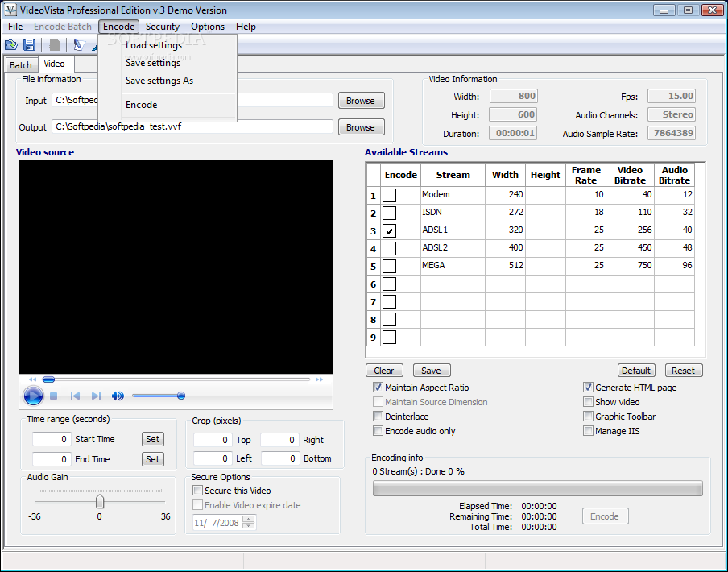Click the pen and paper toolbar icon
Viewport: 728px width, 572px height.
click(x=78, y=44)
